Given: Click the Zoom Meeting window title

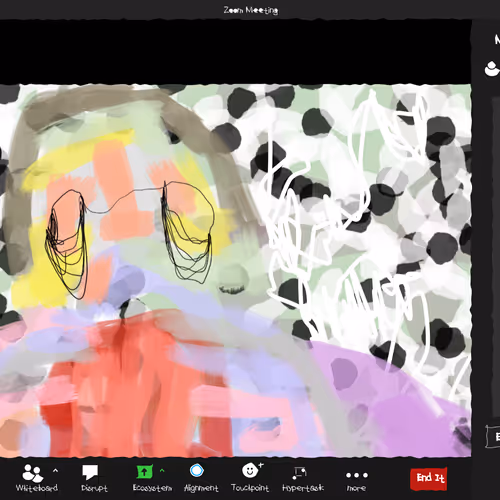Looking at the screenshot, I should click(x=251, y=10).
